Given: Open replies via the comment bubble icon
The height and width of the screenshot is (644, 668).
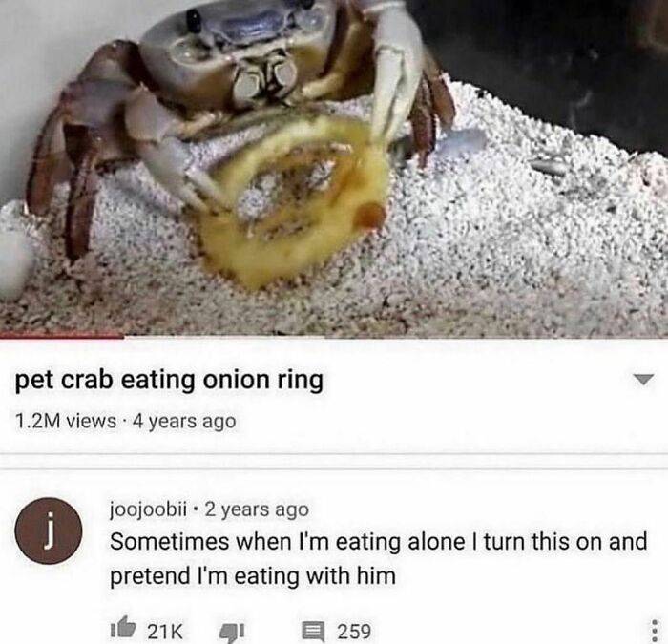Looking at the screenshot, I should pyautogui.click(x=314, y=632).
